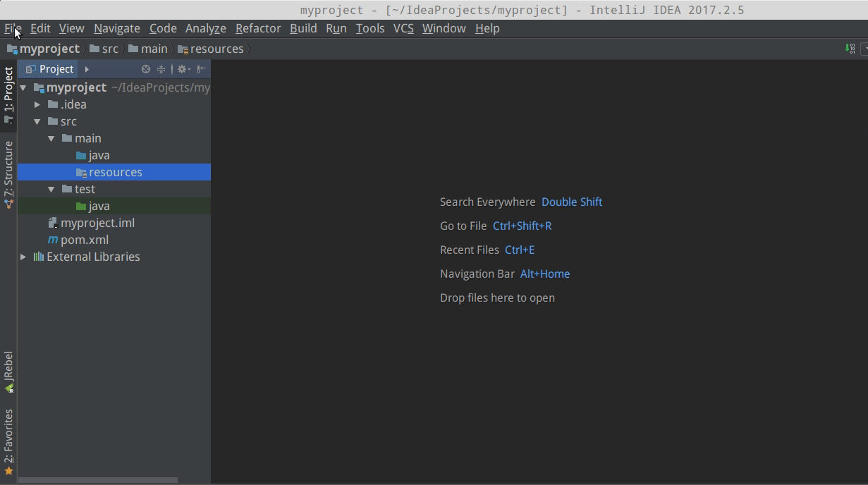Viewport: 868px width, 485px height.
Task: Show more project views with the arrow
Action: point(87,69)
